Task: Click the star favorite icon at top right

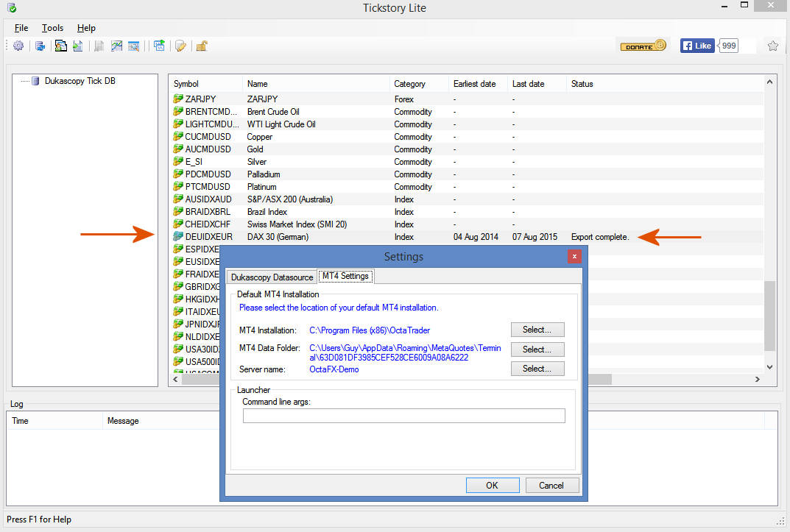Action: [773, 46]
